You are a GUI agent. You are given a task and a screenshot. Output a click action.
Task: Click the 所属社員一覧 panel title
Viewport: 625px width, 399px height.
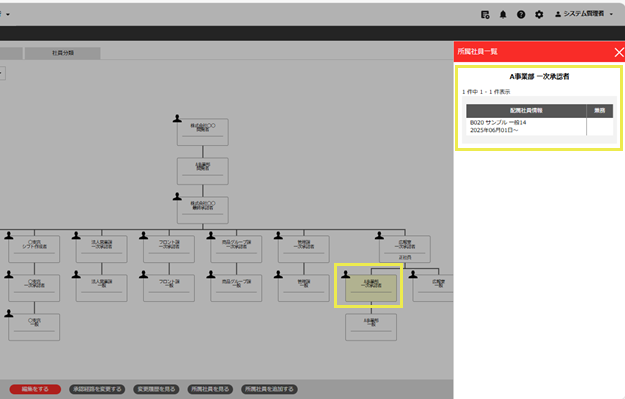coord(477,51)
